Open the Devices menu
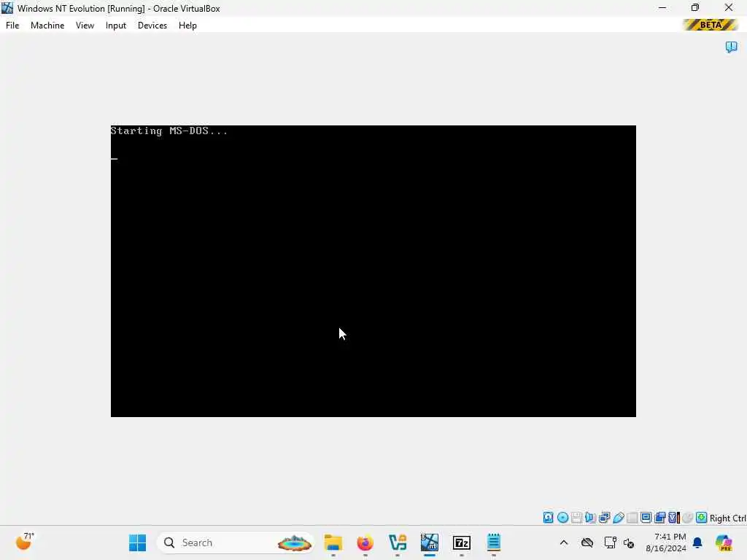 (152, 26)
